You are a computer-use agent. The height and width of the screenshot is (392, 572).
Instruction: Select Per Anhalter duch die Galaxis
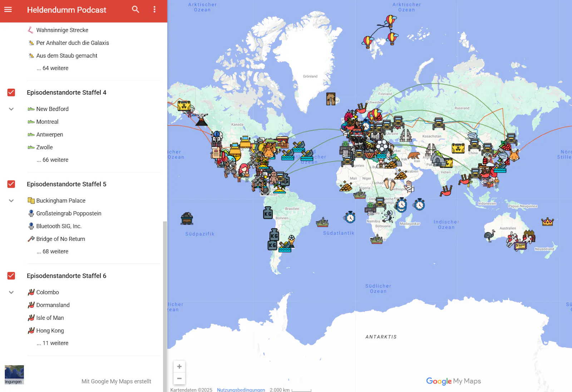click(73, 43)
